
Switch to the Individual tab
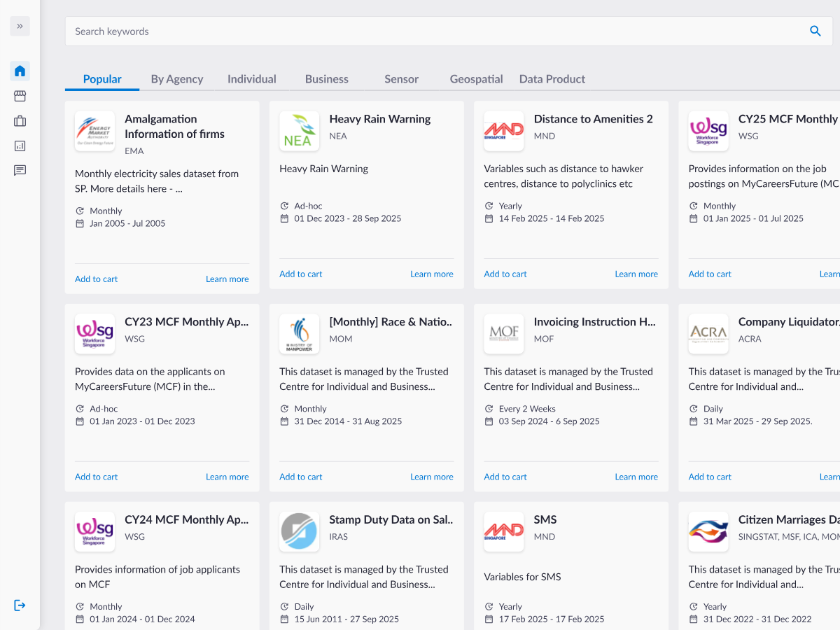[x=252, y=79]
